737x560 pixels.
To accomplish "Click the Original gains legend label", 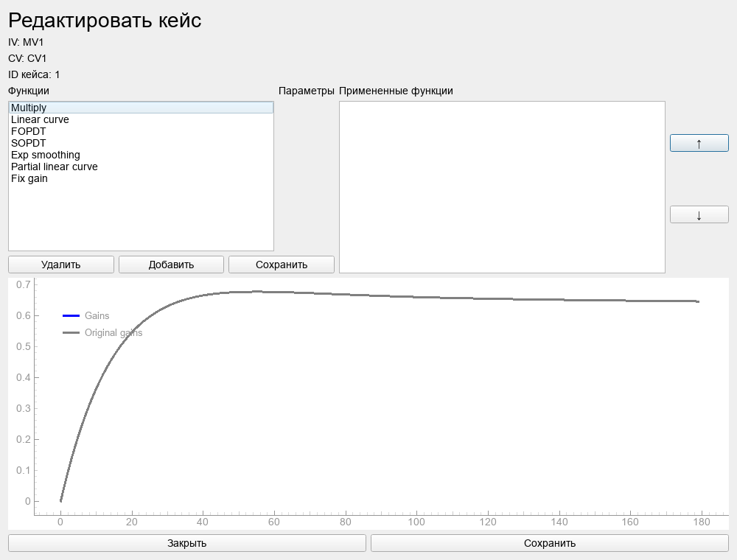I will (x=113, y=332).
